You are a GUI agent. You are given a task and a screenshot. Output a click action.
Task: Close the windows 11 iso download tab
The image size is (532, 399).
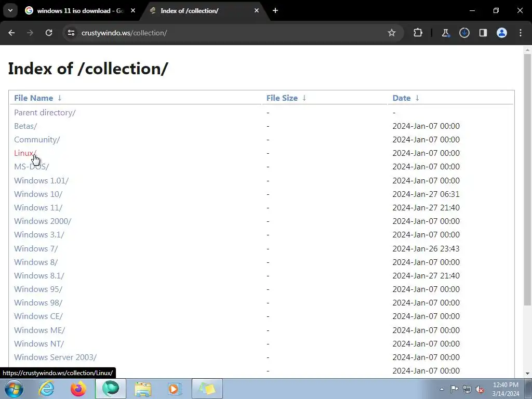133,10
